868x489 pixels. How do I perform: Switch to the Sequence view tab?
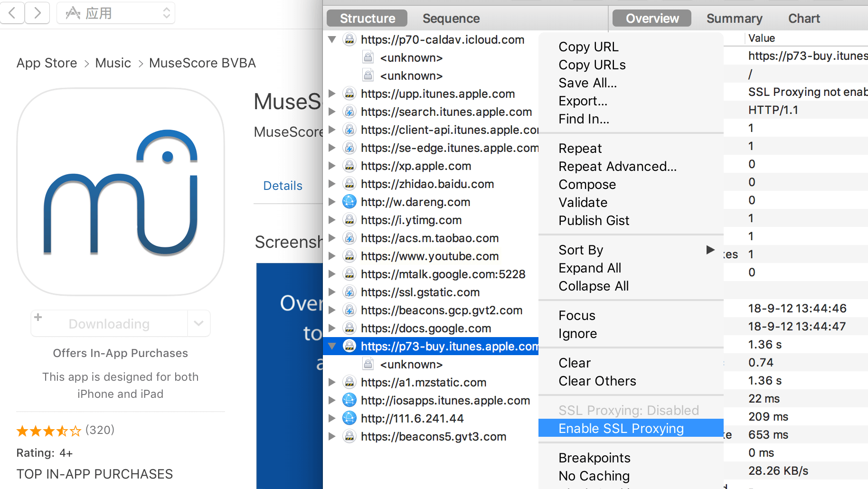point(451,18)
